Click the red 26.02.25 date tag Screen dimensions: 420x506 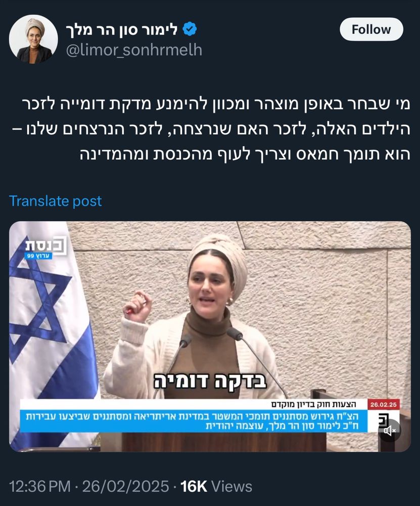coord(383,404)
